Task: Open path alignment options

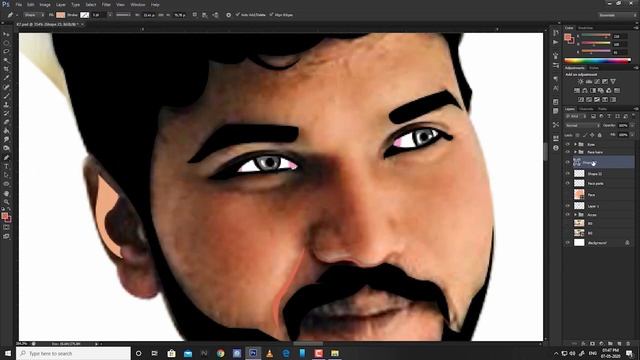Action: point(205,15)
